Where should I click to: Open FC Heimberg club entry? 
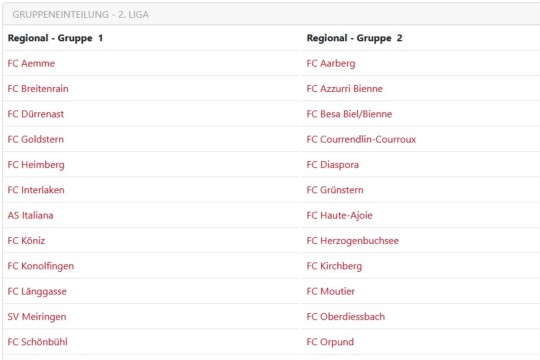pos(36,165)
